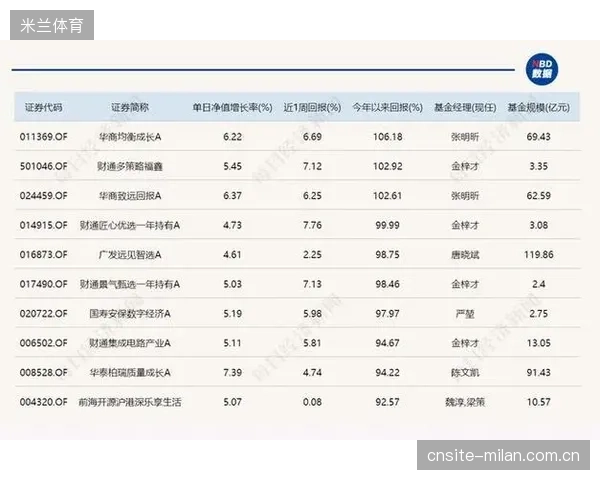
Task: Click the 米兰体育 label badge
Action: (x=52, y=25)
